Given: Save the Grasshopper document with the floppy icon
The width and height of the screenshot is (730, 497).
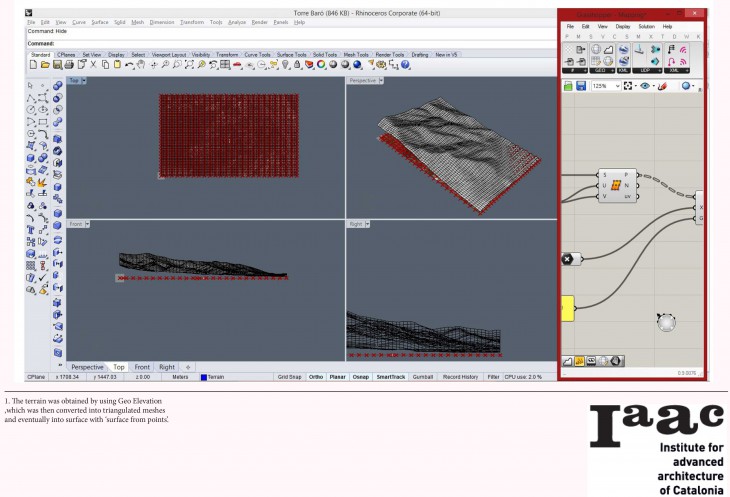Looking at the screenshot, I should [580, 86].
